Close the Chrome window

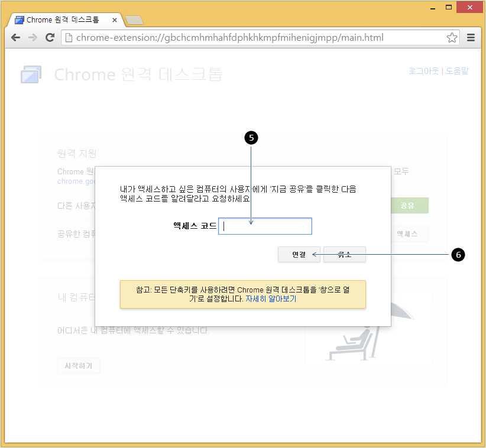470,8
